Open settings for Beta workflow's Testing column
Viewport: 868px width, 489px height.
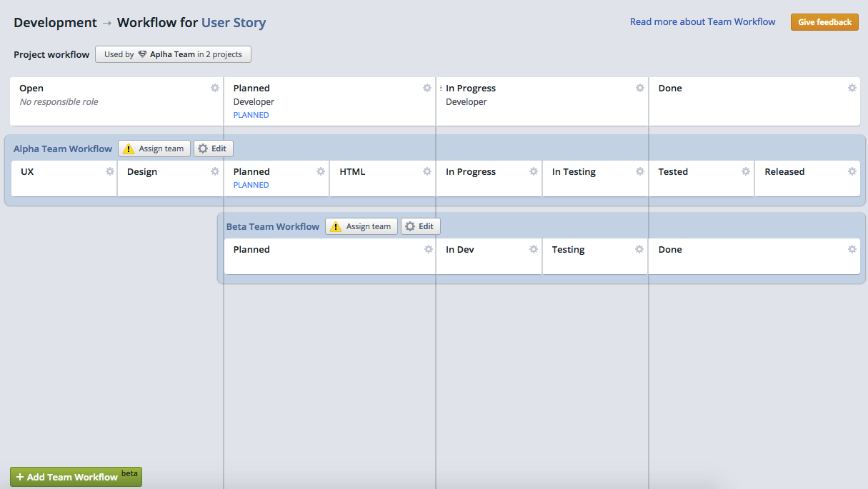point(639,249)
